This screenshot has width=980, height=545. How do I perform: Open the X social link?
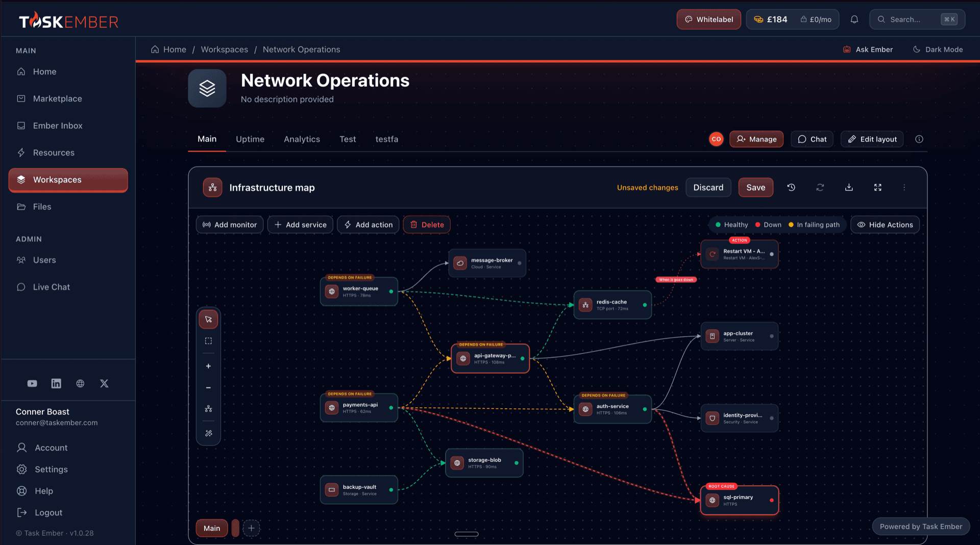click(104, 383)
